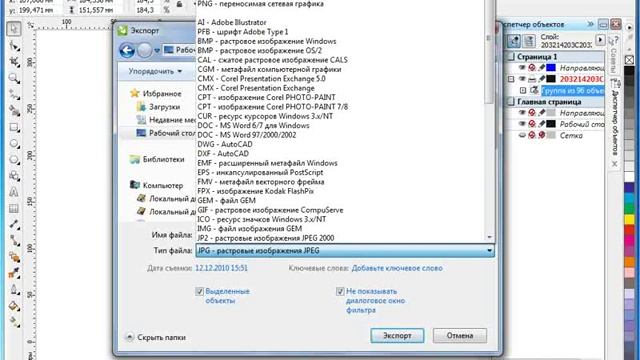Open the Упорядочить dropdown menu
Viewport: 640px width, 360px height.
[155, 71]
